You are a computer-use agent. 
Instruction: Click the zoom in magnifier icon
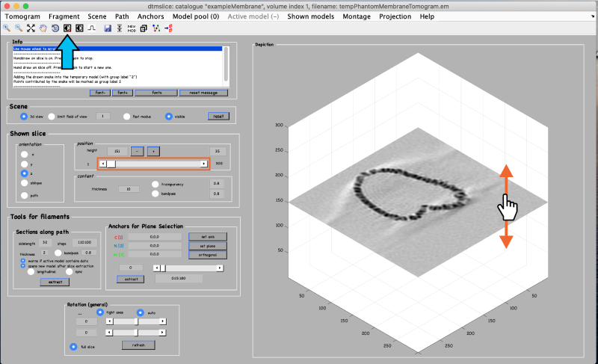(7, 28)
